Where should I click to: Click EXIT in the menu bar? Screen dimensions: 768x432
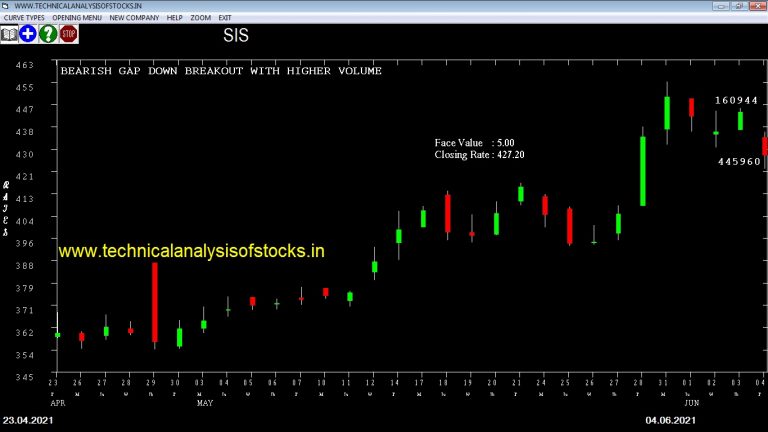(225, 18)
